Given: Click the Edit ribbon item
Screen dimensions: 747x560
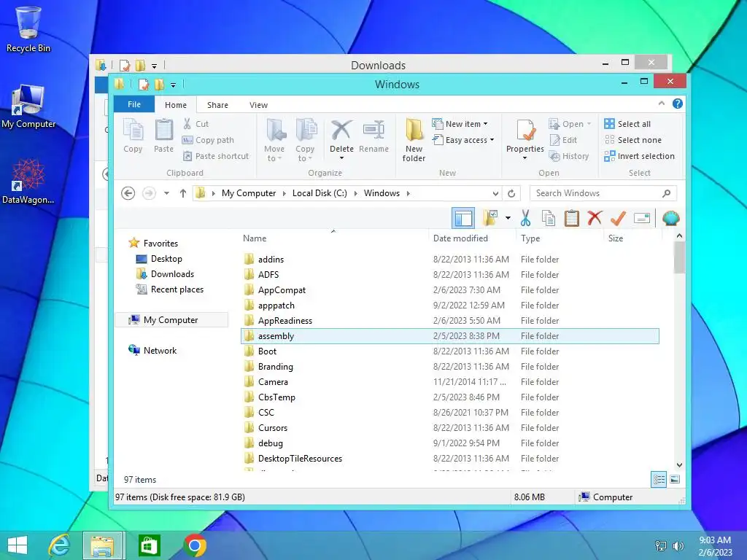Looking at the screenshot, I should coord(563,140).
